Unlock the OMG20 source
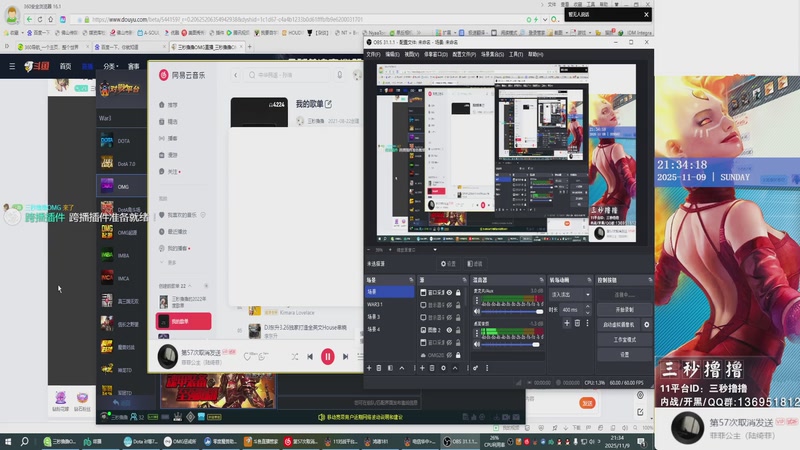The height and width of the screenshot is (450, 800). coord(458,355)
